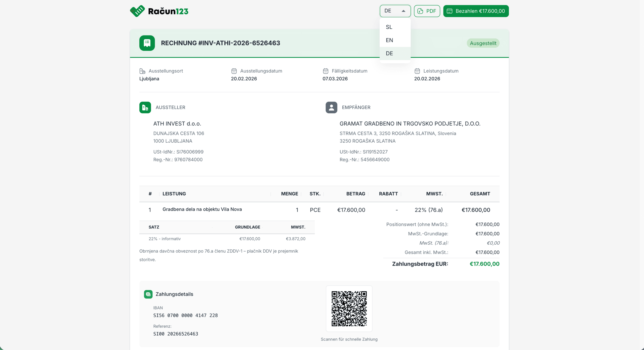This screenshot has height=350, width=644.
Task: Click the IBAN number text
Action: [185, 315]
